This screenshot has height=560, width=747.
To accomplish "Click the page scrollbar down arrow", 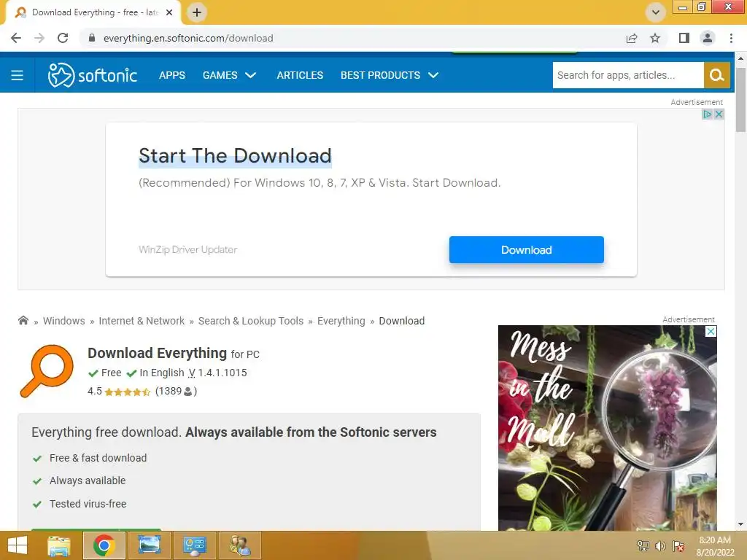I will [740, 524].
